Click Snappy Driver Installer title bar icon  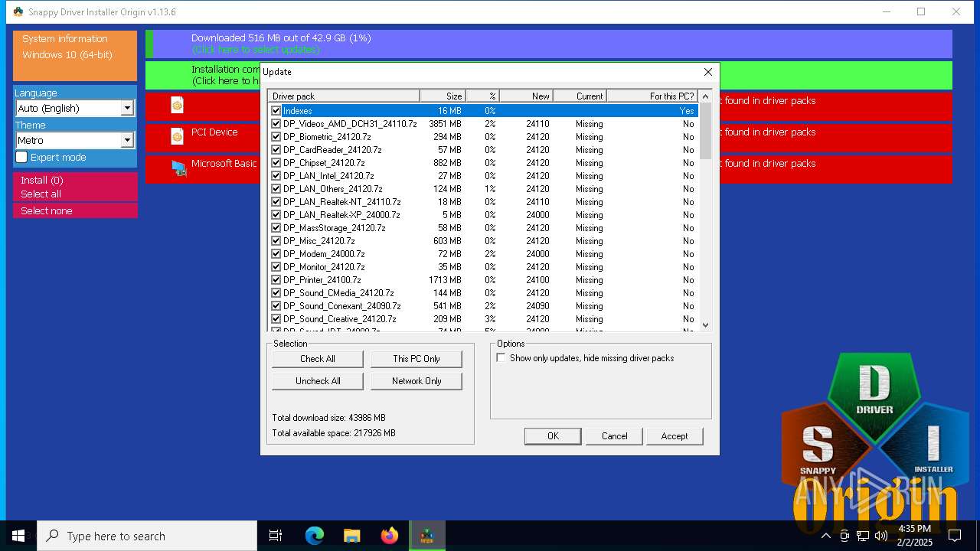[x=18, y=11]
